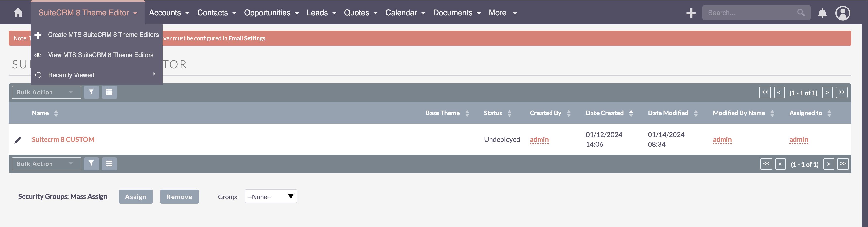Go to first page in bottom pagination

pyautogui.click(x=766, y=164)
